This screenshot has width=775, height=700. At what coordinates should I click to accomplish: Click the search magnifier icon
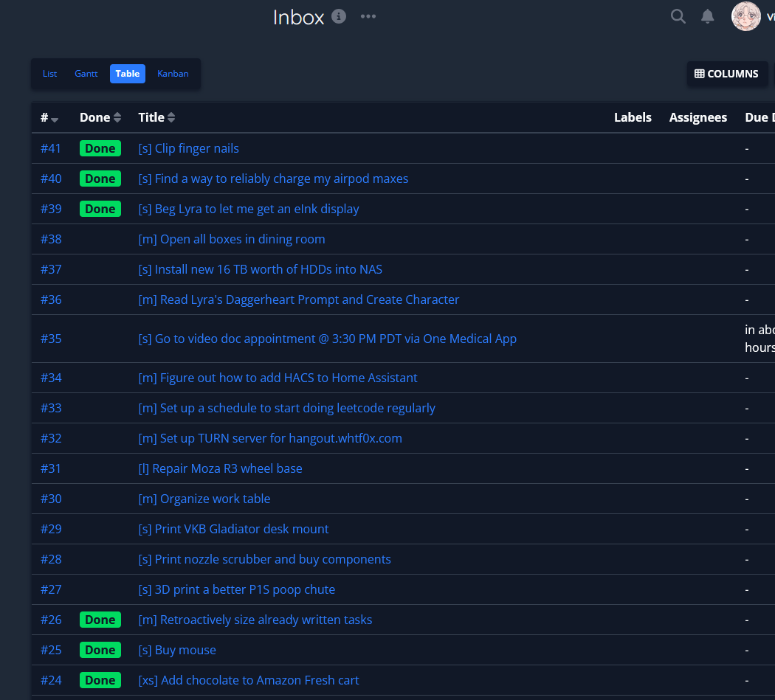point(678,16)
